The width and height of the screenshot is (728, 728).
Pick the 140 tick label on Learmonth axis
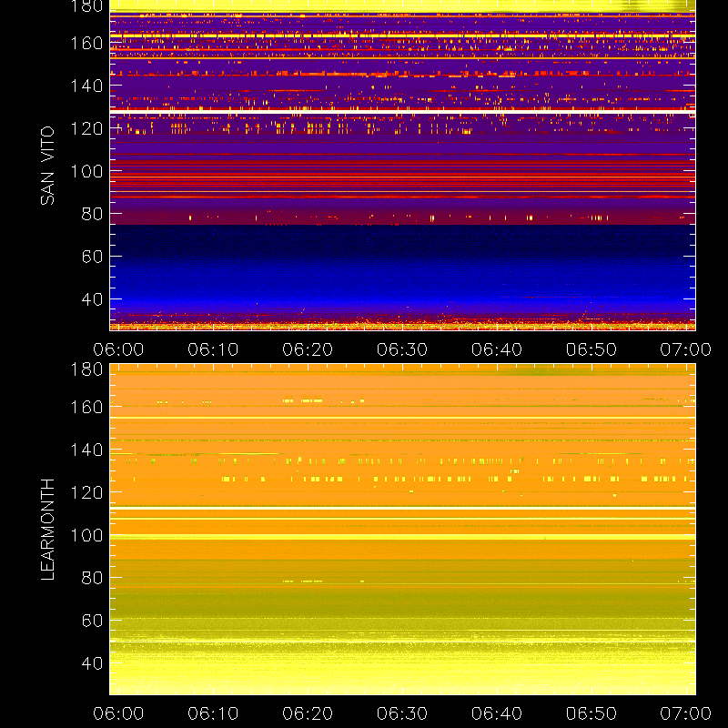click(x=86, y=450)
